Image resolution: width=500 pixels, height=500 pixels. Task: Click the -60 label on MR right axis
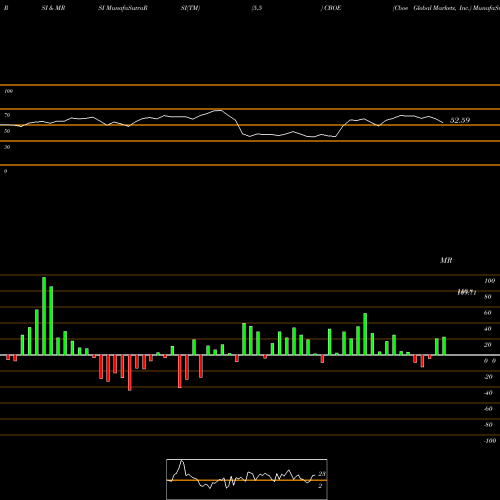coord(488,409)
